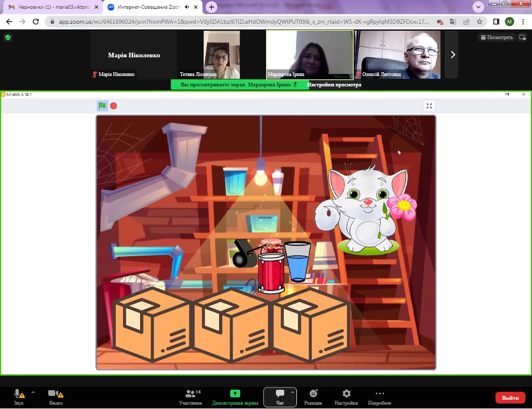The image size is (532, 409).
Task: Open Zoom Настройки settings gear
Action: 346,397
